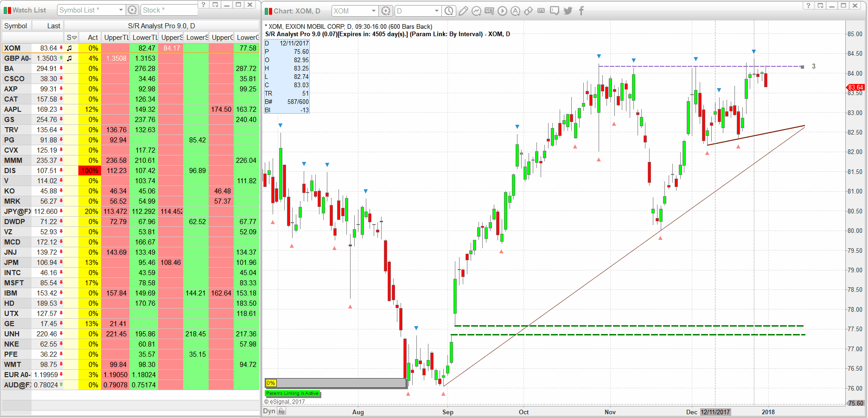This screenshot has width=868, height=418.
Task: Click the 174.50 UpperG cell for AAPL
Action: [221, 109]
